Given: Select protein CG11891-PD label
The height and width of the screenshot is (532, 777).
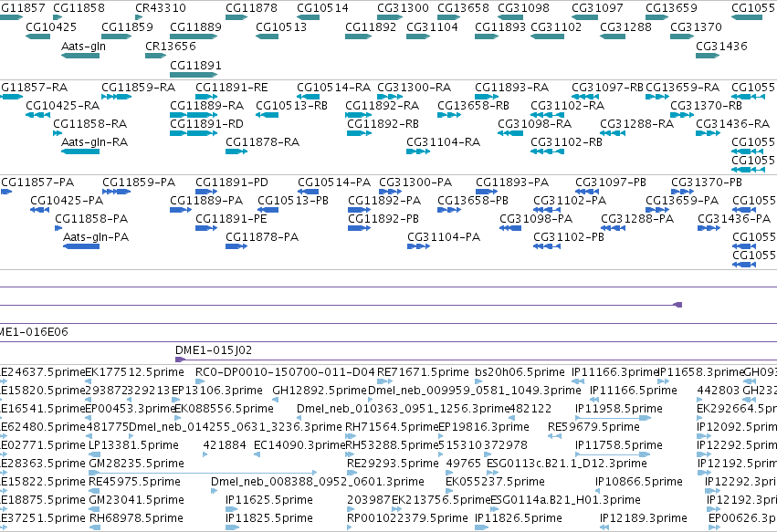Looking at the screenshot, I should (231, 183).
